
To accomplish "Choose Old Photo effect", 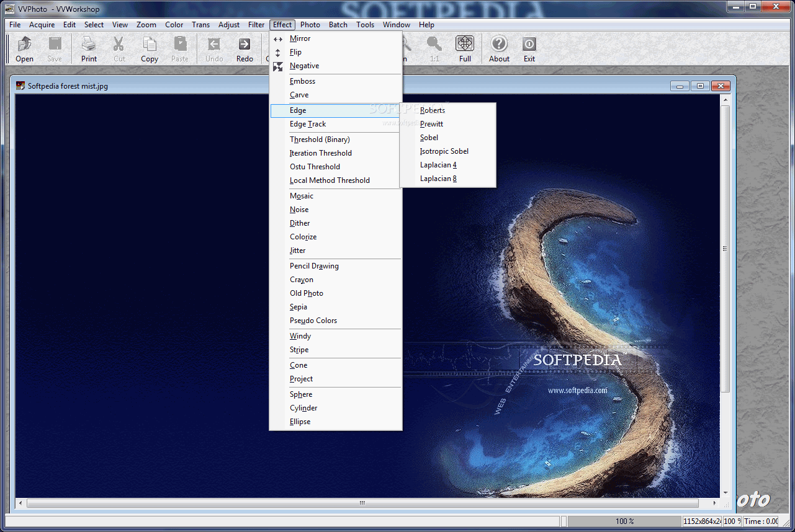I will point(336,293).
